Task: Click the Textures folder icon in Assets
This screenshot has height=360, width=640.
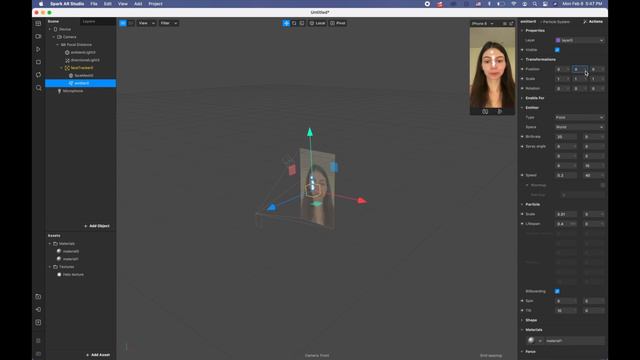Action: (x=56, y=267)
